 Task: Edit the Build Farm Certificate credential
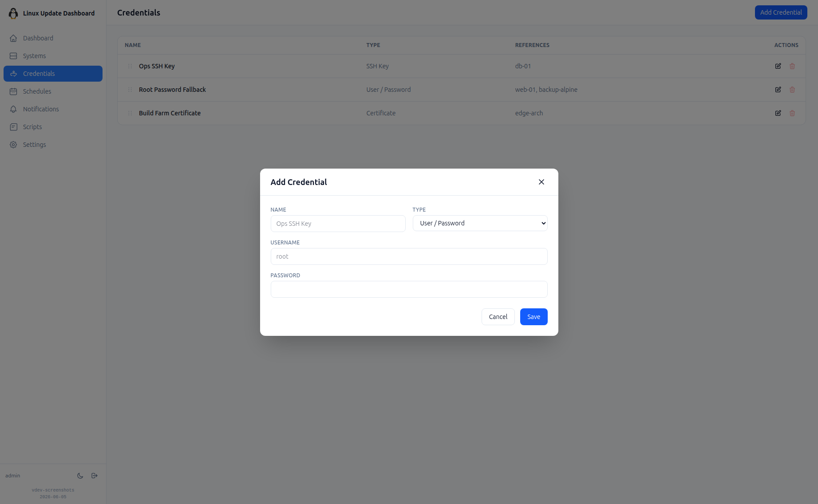coord(778,113)
